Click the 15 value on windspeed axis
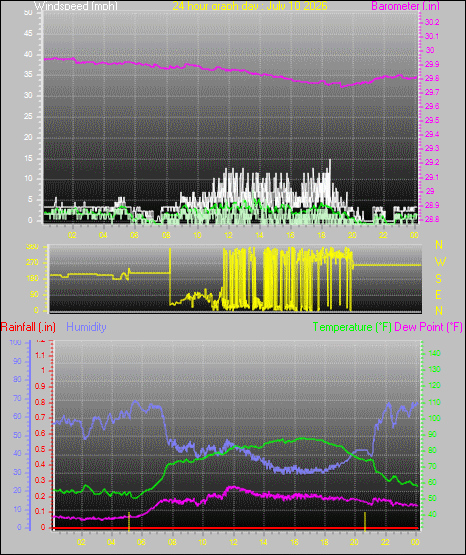 click(x=28, y=158)
